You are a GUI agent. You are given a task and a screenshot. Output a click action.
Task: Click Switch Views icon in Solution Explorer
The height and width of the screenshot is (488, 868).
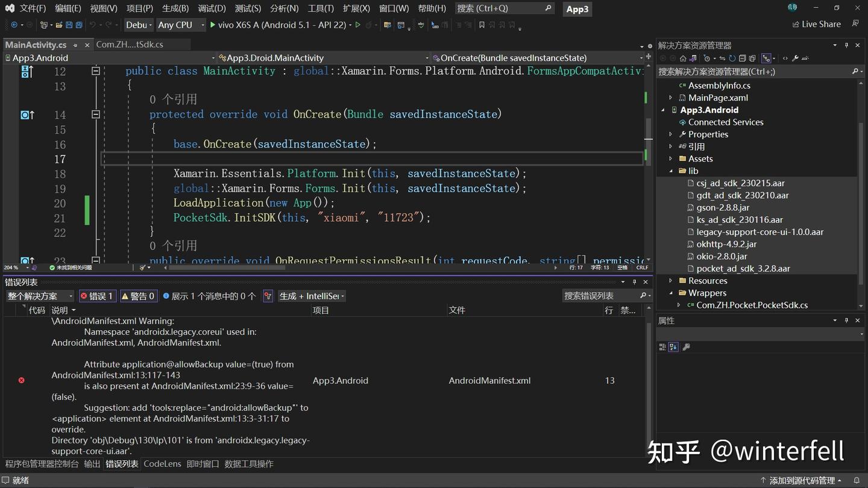click(693, 58)
